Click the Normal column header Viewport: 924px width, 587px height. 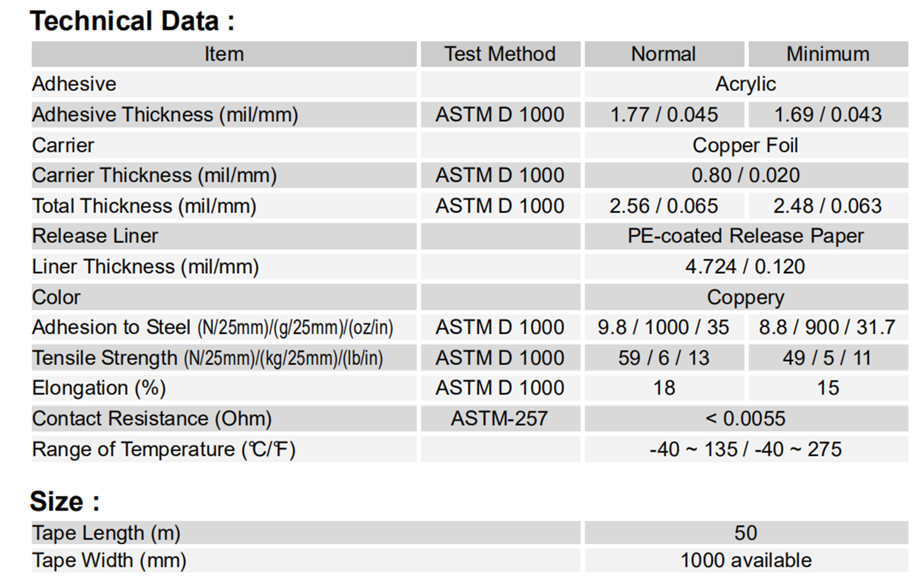tap(664, 54)
